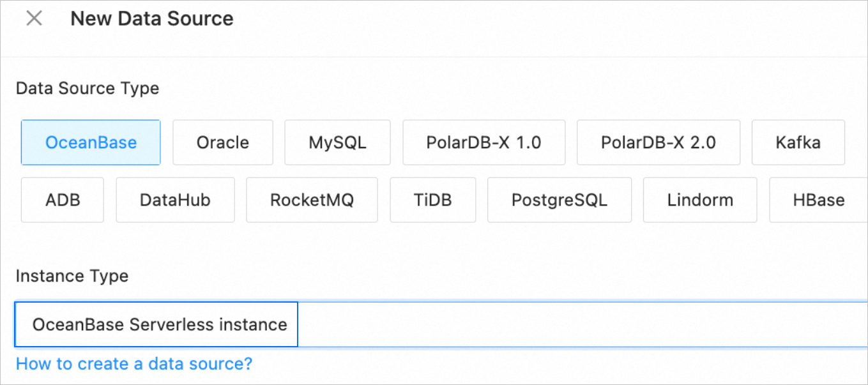Select the Lindorm source type
This screenshot has height=385, width=868.
pos(700,200)
